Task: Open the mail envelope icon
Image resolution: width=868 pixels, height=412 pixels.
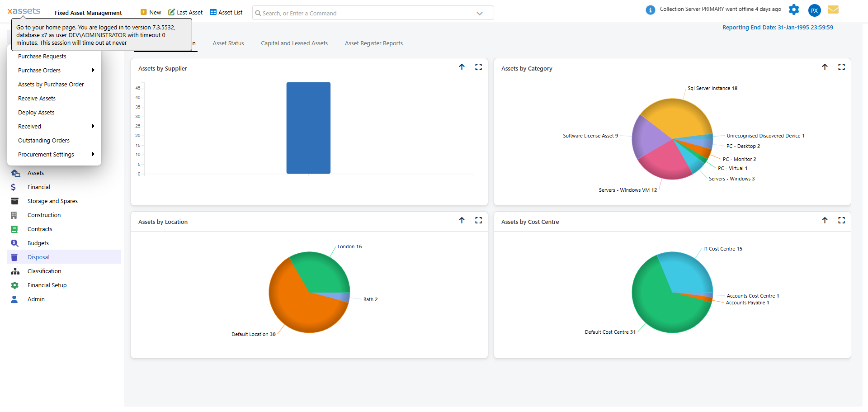Action: pyautogui.click(x=833, y=9)
